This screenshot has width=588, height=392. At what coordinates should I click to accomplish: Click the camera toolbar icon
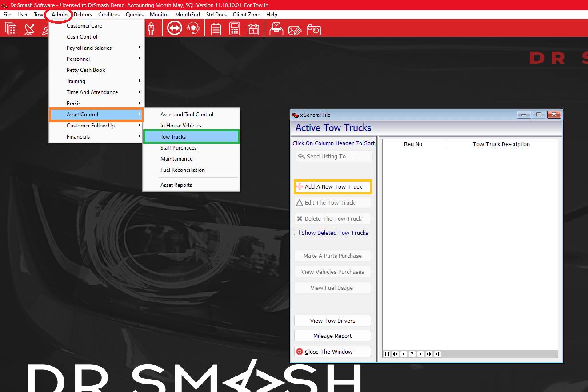(x=314, y=28)
